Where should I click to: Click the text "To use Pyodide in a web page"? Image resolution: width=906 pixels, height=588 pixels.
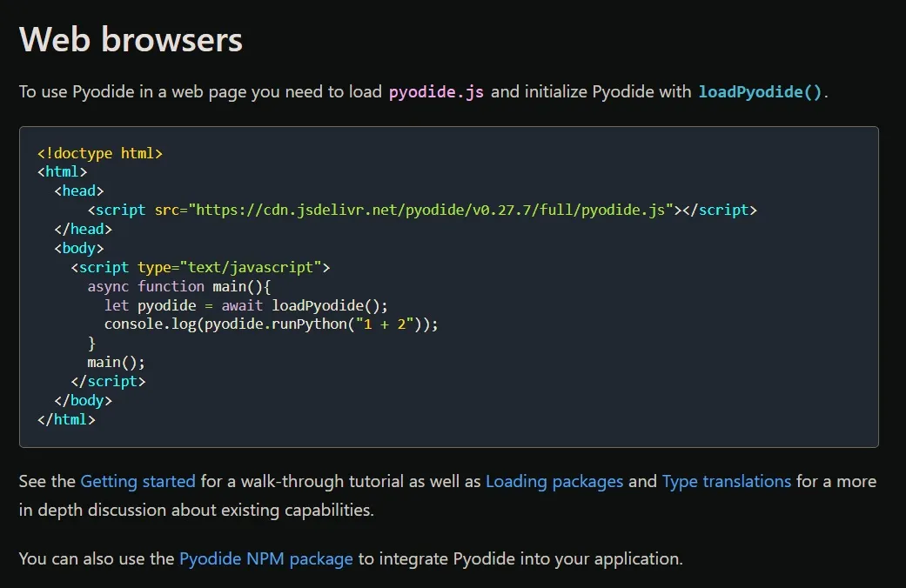(x=131, y=92)
